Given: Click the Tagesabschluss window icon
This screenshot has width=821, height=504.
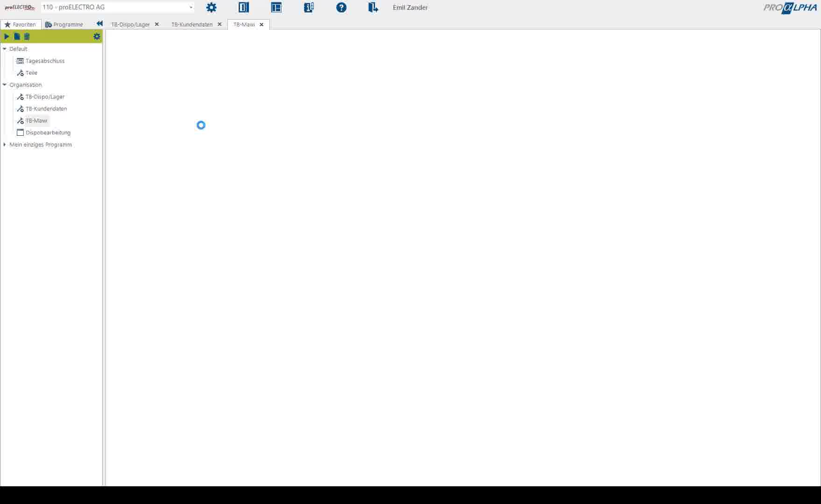Looking at the screenshot, I should [20, 61].
